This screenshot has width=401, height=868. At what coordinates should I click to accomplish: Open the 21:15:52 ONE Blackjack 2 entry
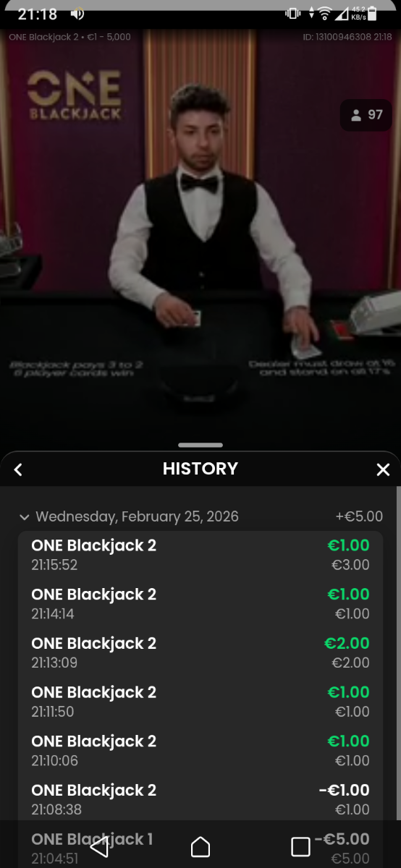click(200, 555)
